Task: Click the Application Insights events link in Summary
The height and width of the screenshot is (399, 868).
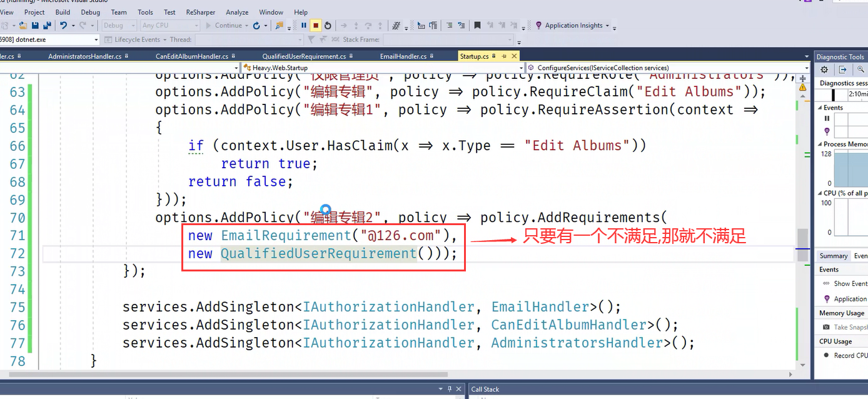Action: click(850, 299)
